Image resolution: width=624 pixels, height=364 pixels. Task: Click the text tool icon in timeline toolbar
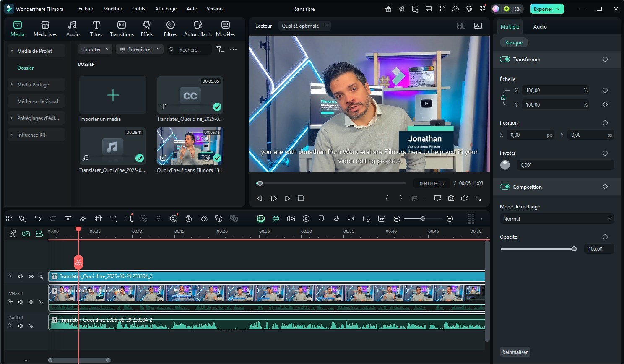(113, 218)
